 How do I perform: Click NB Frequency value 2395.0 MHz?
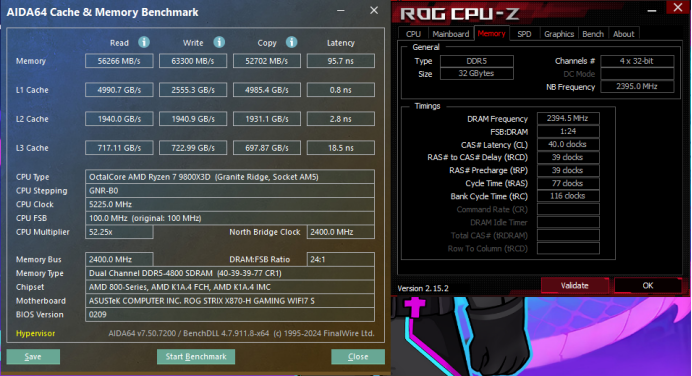637,86
